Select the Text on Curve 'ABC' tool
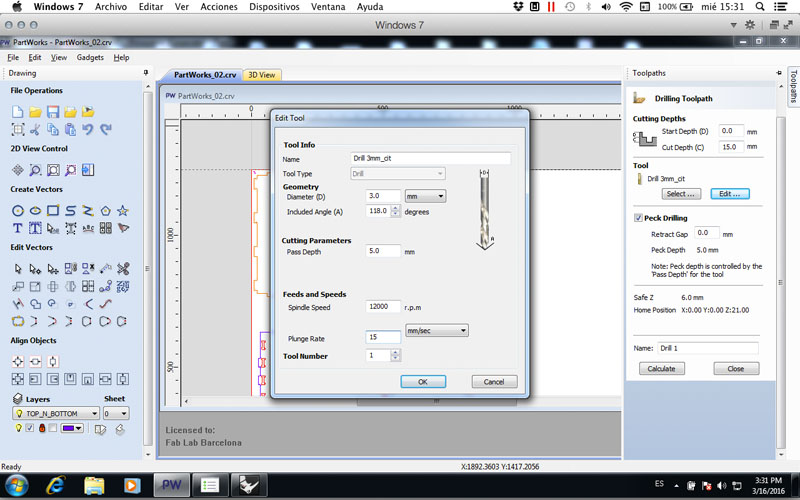This screenshot has height=500, width=800. pos(88,228)
